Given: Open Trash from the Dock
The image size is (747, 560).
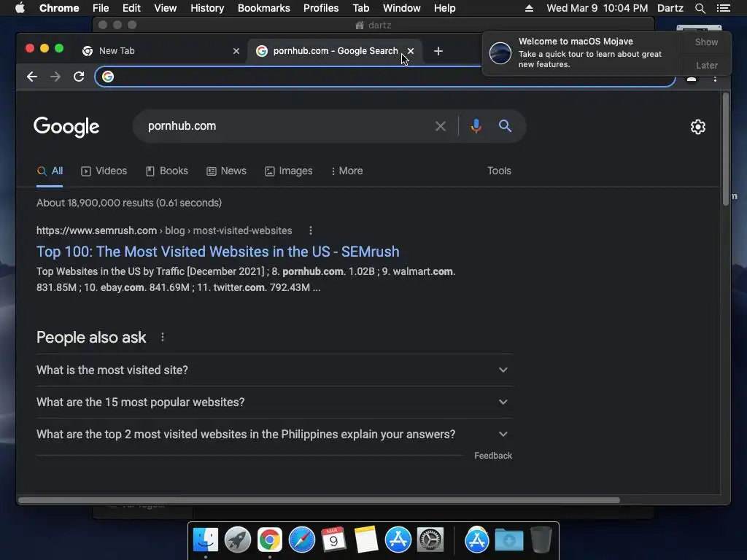Looking at the screenshot, I should tap(541, 540).
